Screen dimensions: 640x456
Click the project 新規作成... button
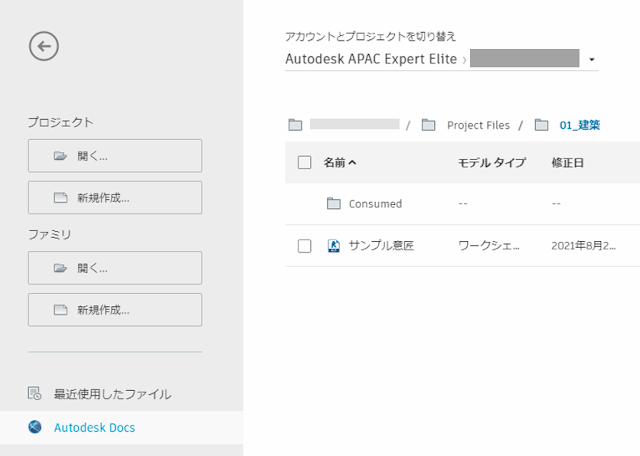click(x=115, y=197)
